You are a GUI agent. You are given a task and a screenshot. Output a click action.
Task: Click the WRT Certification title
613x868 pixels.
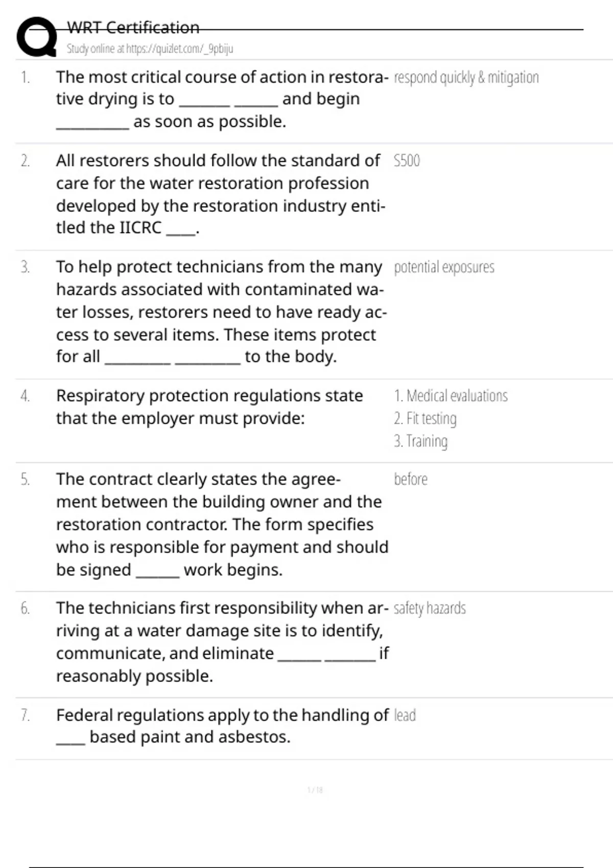[x=133, y=28]
